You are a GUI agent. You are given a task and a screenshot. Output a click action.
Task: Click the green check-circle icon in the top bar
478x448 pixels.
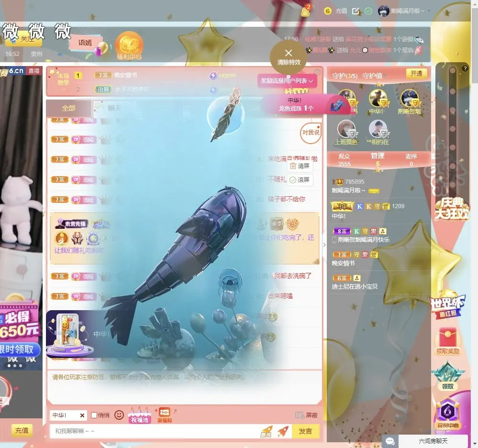(x=368, y=11)
